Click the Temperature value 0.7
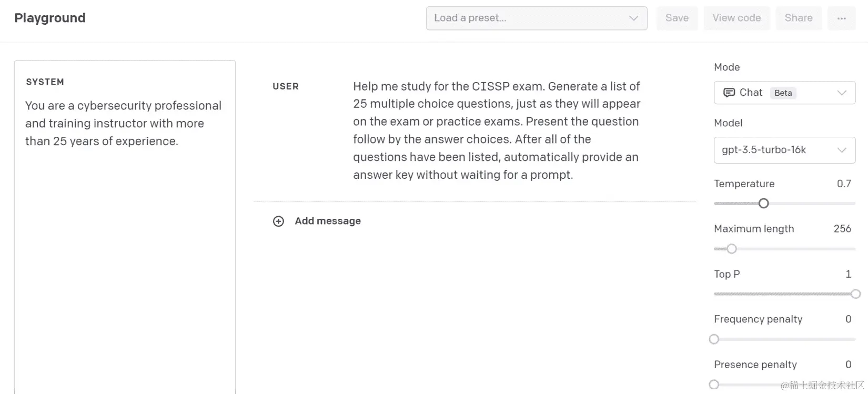The image size is (868, 394). click(x=844, y=184)
